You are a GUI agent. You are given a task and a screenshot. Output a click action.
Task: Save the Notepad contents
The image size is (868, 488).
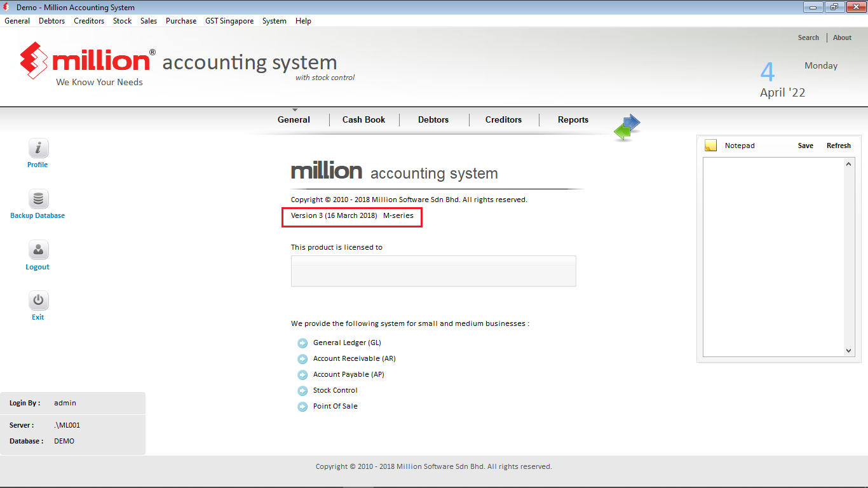pyautogui.click(x=806, y=146)
